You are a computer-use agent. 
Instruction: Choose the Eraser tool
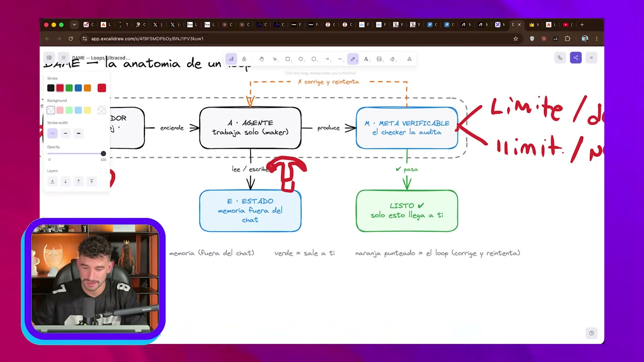tap(392, 59)
